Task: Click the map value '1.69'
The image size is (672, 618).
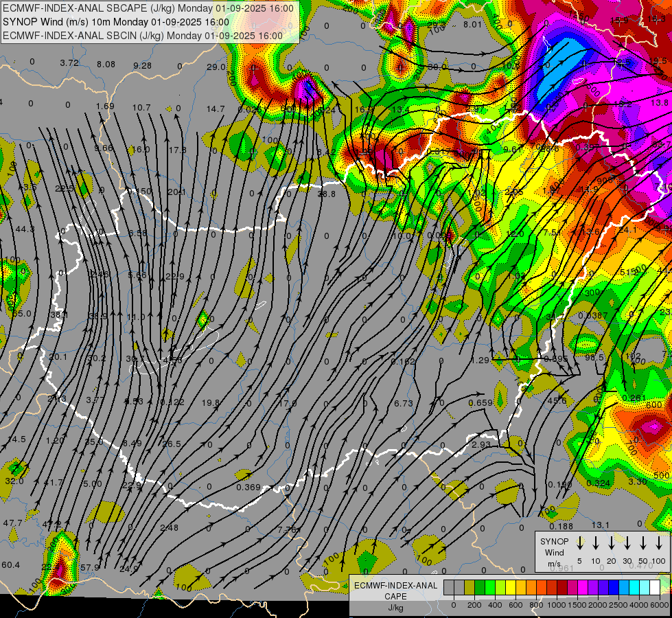Action: 105,106
